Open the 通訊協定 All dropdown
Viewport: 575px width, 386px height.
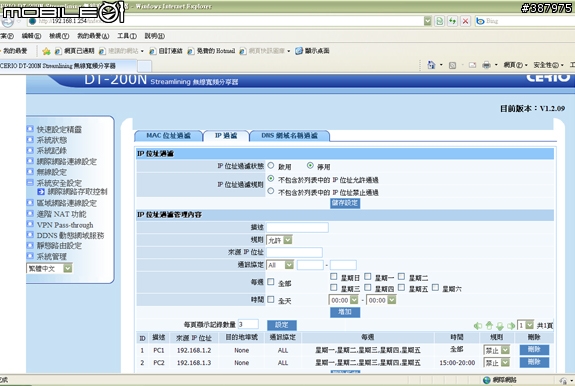click(280, 265)
